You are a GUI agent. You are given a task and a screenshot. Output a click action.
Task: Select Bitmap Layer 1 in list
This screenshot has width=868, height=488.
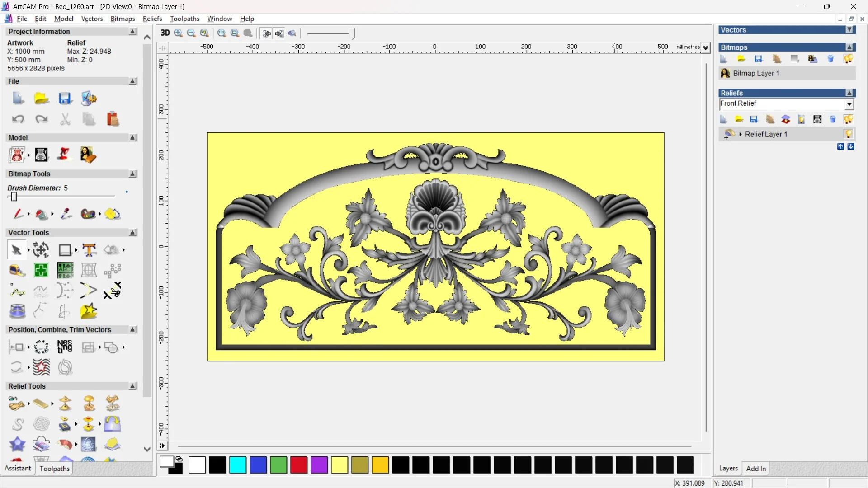pos(756,73)
